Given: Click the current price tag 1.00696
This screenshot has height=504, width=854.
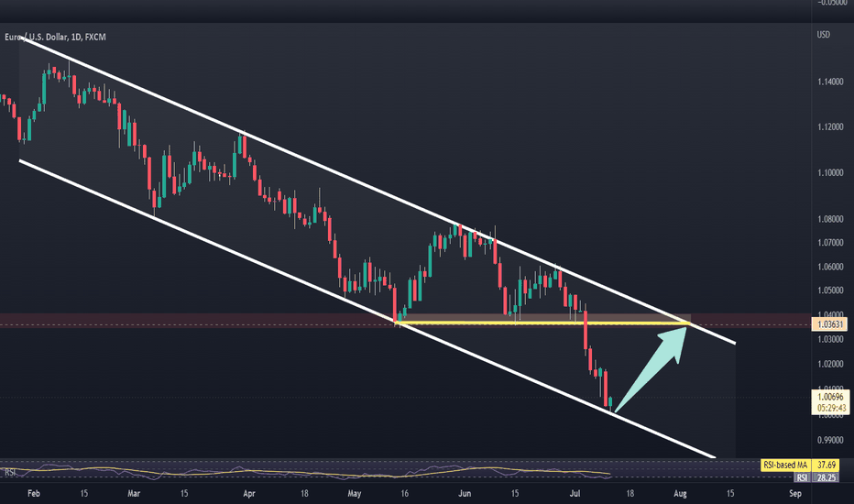Looking at the screenshot, I should [829, 397].
